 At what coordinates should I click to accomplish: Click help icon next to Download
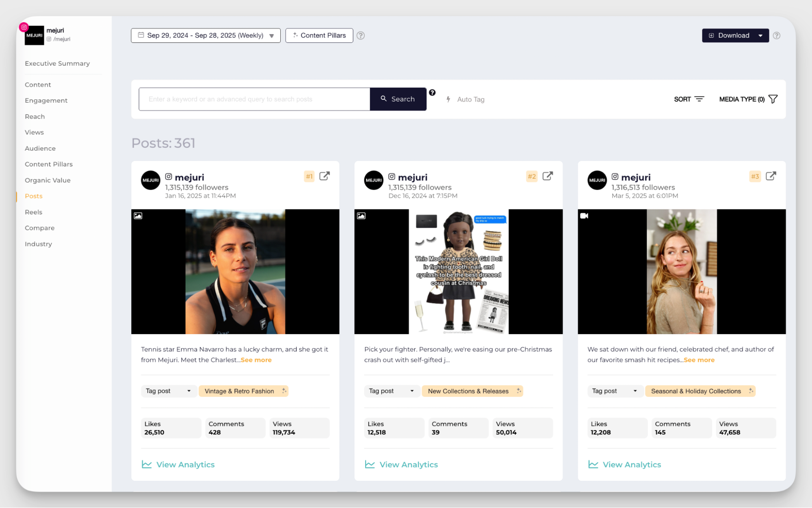776,36
